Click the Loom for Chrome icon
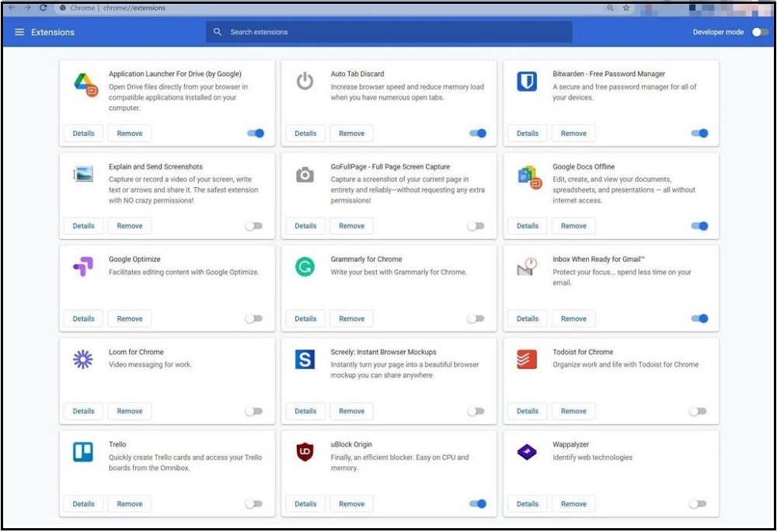Image resolution: width=777 pixels, height=532 pixels. coord(83,359)
